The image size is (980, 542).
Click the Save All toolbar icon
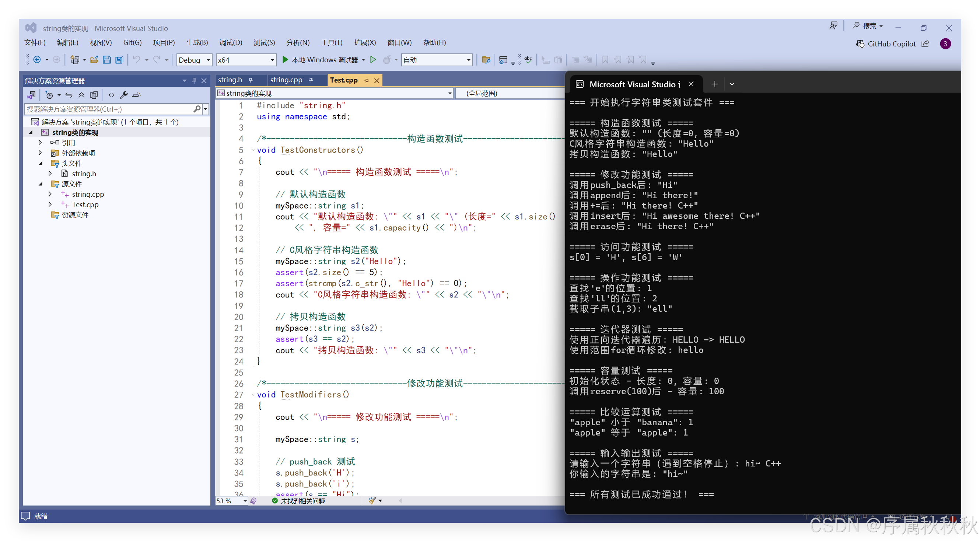(x=119, y=60)
